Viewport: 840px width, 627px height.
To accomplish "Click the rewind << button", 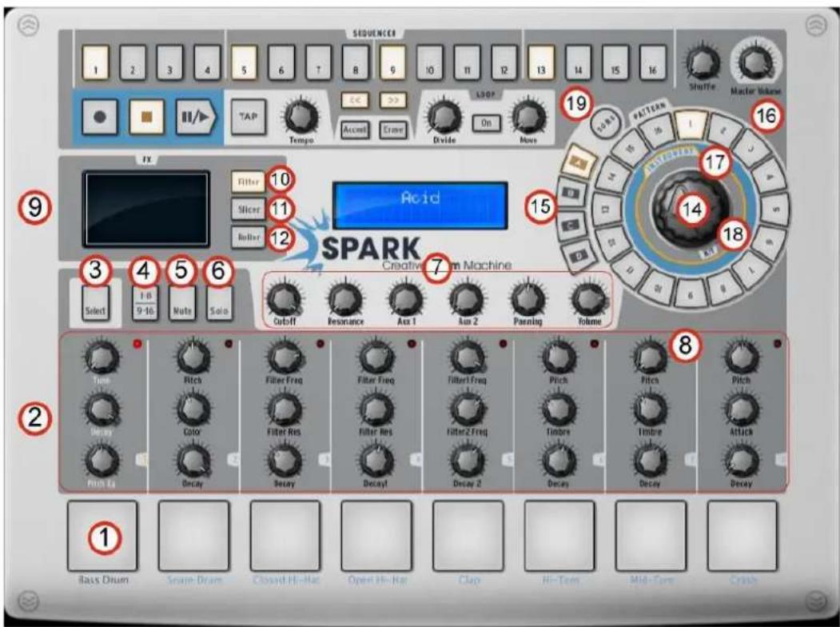I will click(x=355, y=100).
